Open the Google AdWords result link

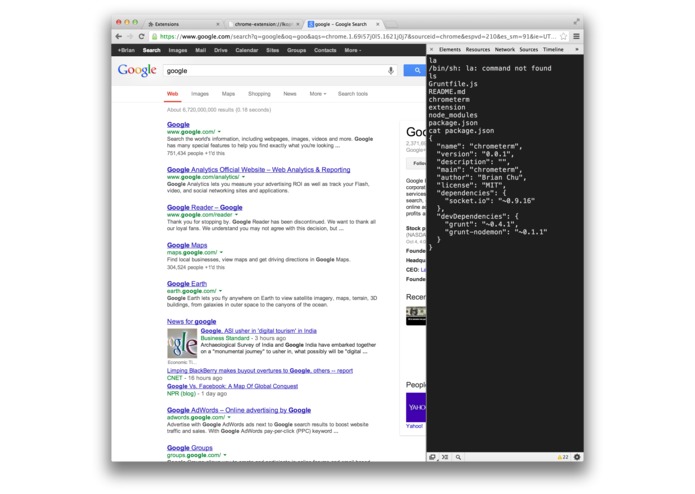point(239,410)
